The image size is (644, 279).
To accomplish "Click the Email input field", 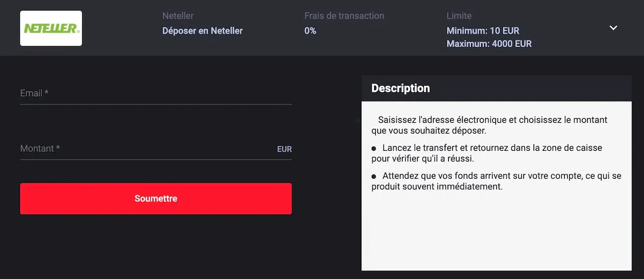I will click(156, 93).
